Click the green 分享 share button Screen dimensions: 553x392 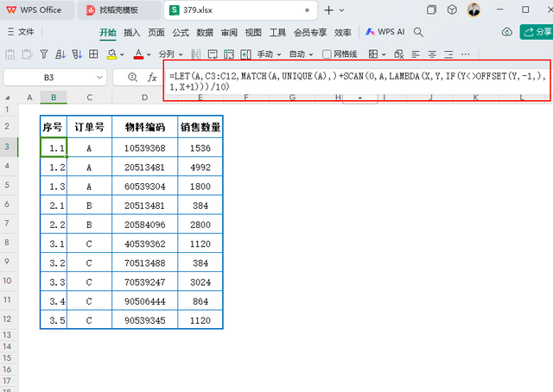point(537,32)
